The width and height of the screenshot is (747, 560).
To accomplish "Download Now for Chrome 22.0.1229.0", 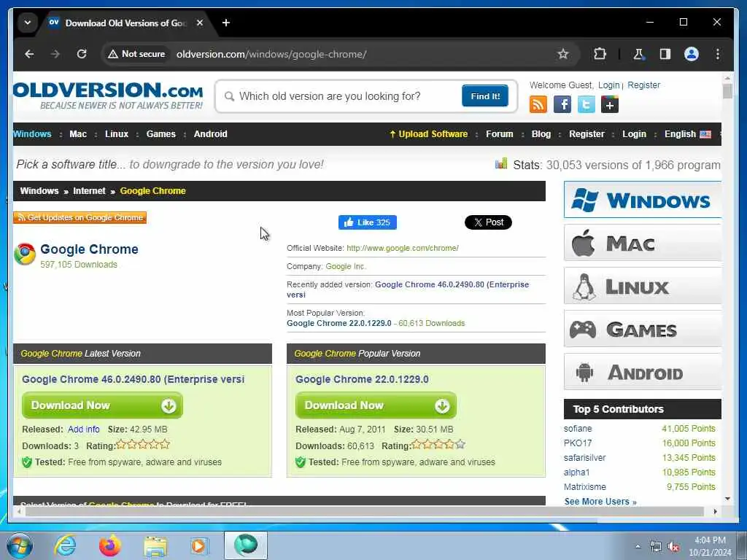I will tap(376, 405).
